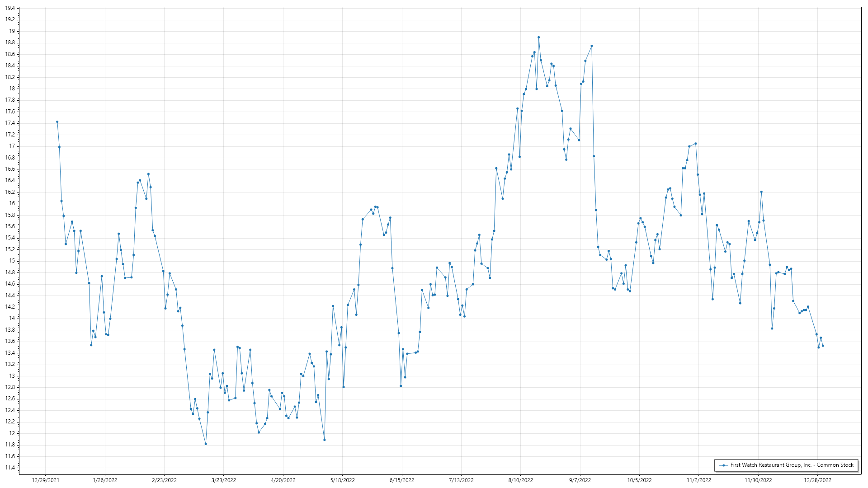The height and width of the screenshot is (488, 868).
Task: Click the 18 y-axis label
Action: pyautogui.click(x=12, y=89)
